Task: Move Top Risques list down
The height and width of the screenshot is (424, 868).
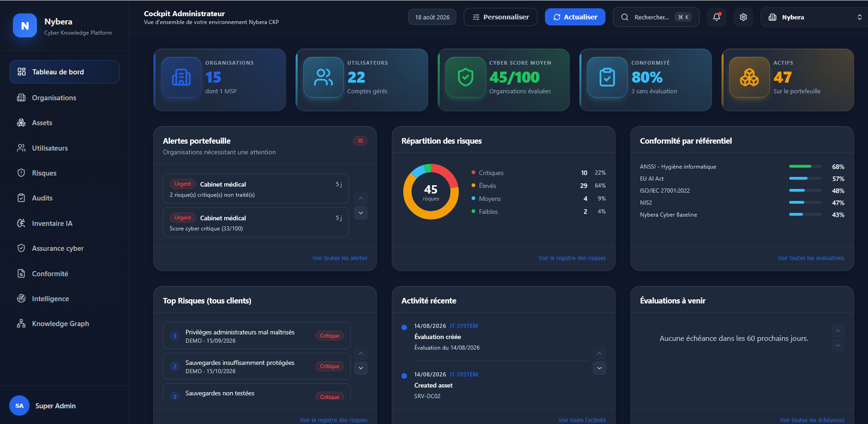Action: tap(361, 368)
